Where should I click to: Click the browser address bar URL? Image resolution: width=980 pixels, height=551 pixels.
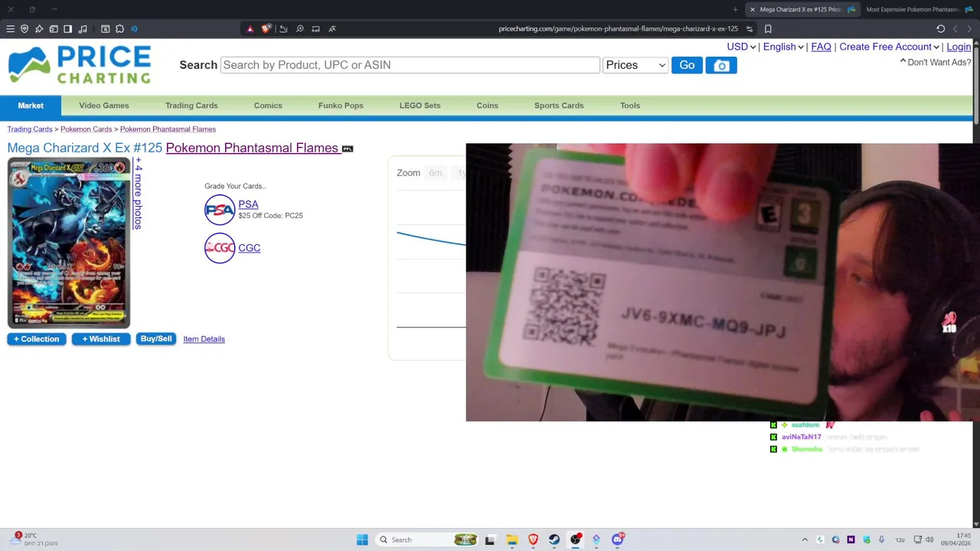click(618, 29)
